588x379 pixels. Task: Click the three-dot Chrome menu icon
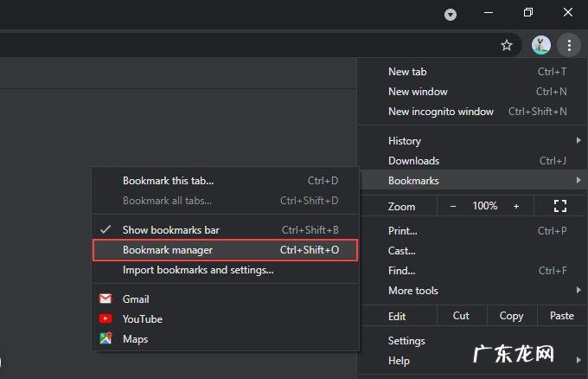(568, 45)
